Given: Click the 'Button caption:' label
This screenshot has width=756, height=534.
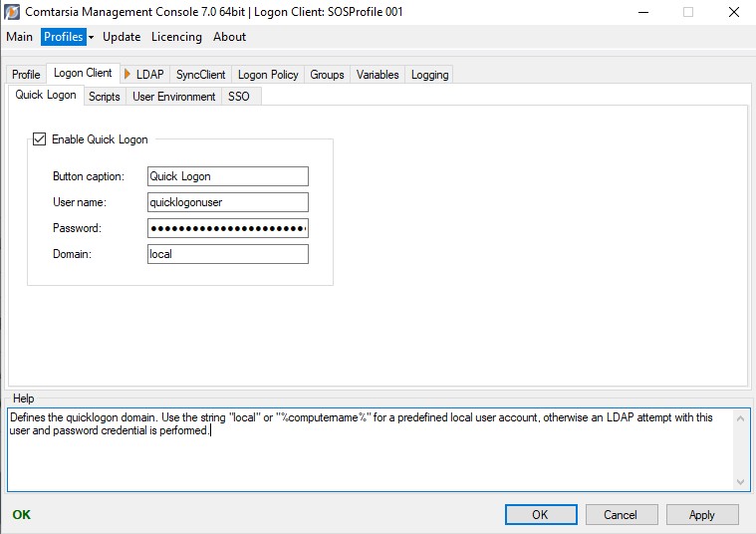Looking at the screenshot, I should 89,176.
